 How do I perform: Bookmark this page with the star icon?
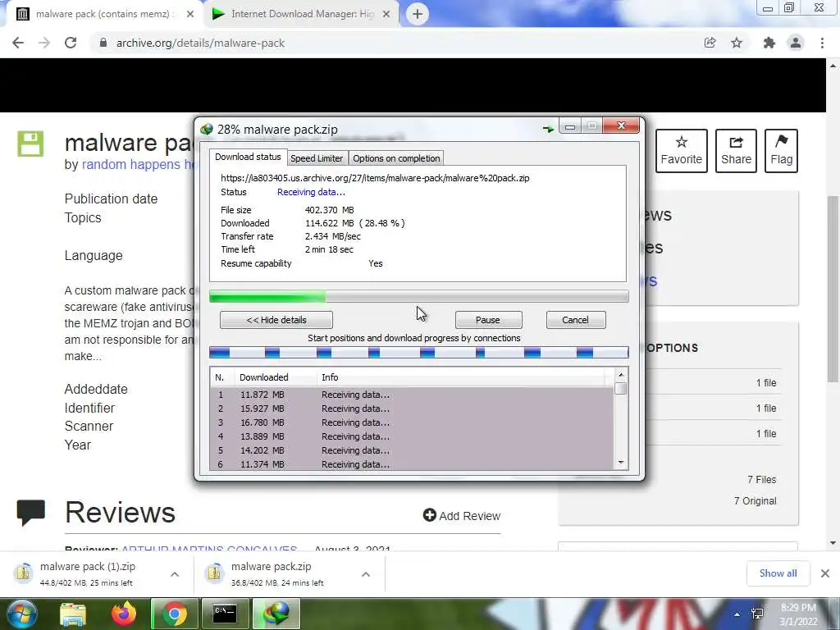point(737,43)
